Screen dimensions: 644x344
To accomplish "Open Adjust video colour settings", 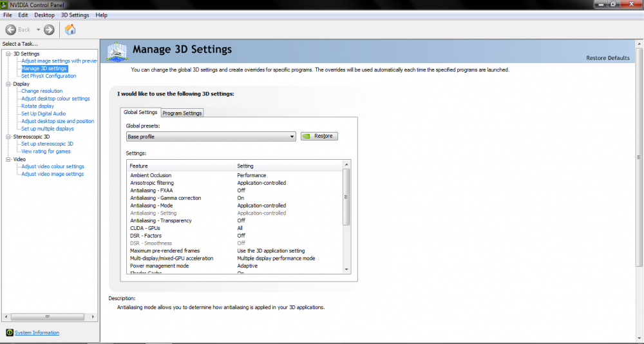I will [53, 166].
